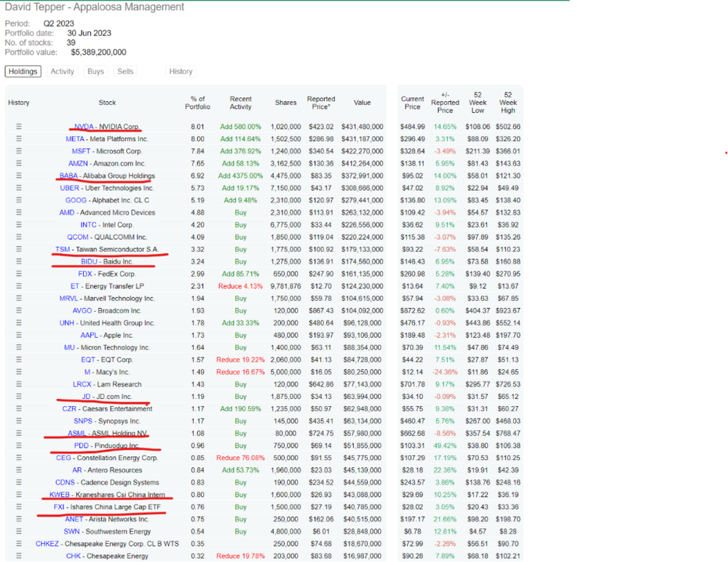The height and width of the screenshot is (562, 728).
Task: Open history icon for AVGO row
Action: (x=19, y=311)
